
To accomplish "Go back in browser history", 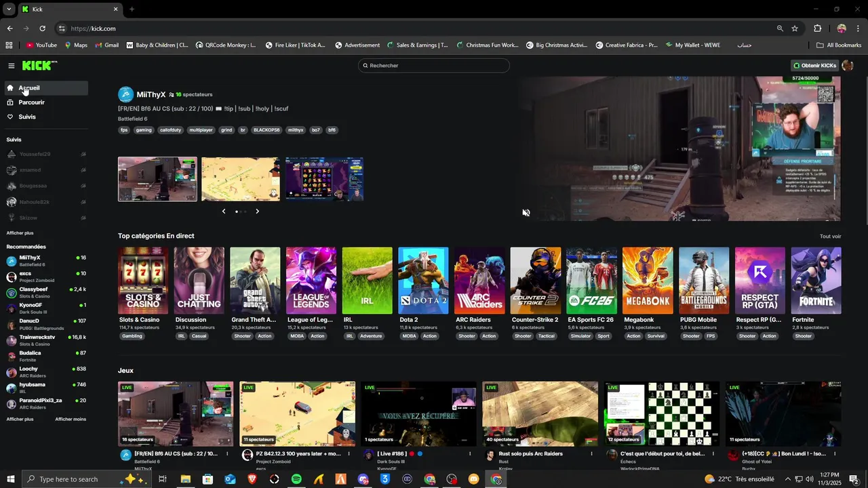I will click(x=9, y=28).
